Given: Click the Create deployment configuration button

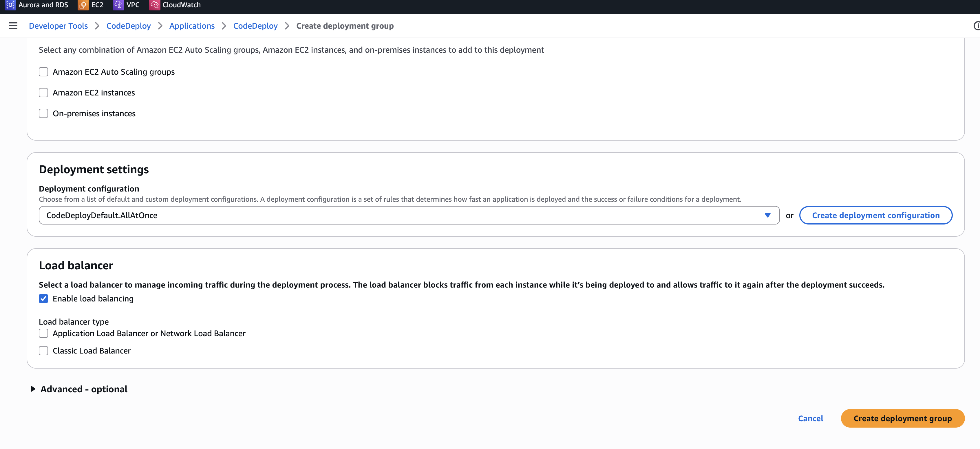Looking at the screenshot, I should point(875,216).
